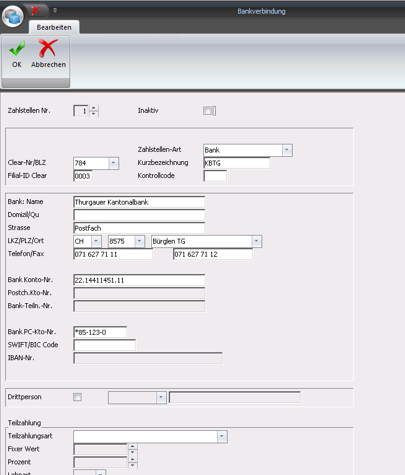Viewport: 405px width, 475px height.
Task: Switch to the Bearbeiten ribbon tab
Action: click(x=54, y=27)
